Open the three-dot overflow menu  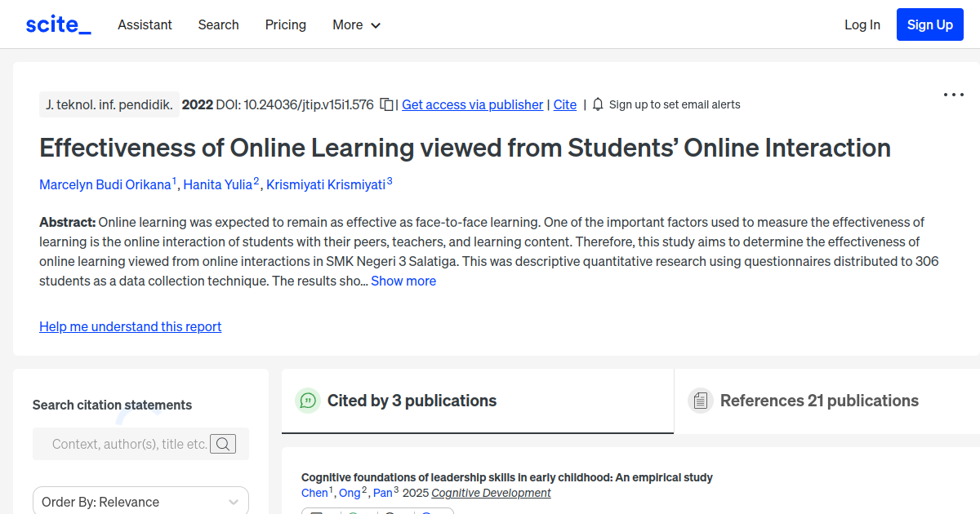click(x=953, y=95)
